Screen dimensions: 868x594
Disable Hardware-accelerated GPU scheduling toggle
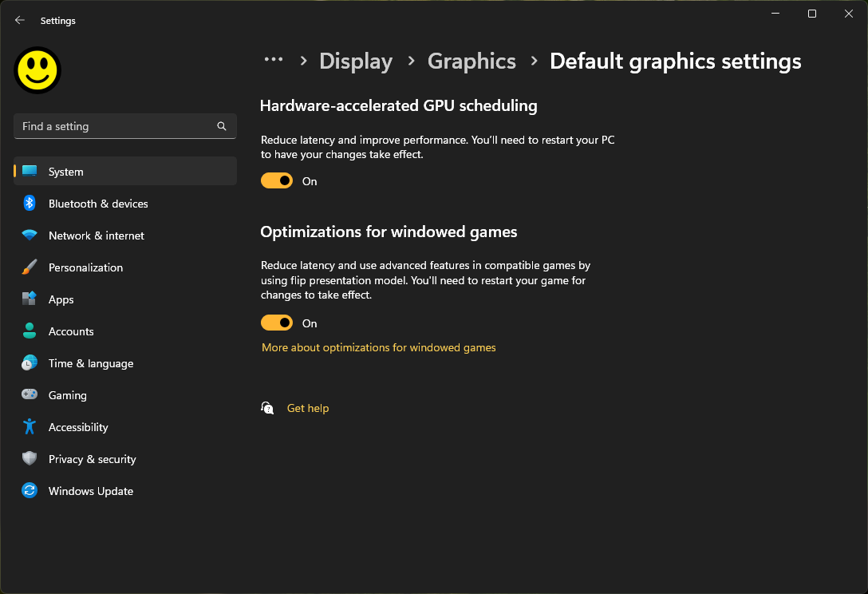coord(277,181)
